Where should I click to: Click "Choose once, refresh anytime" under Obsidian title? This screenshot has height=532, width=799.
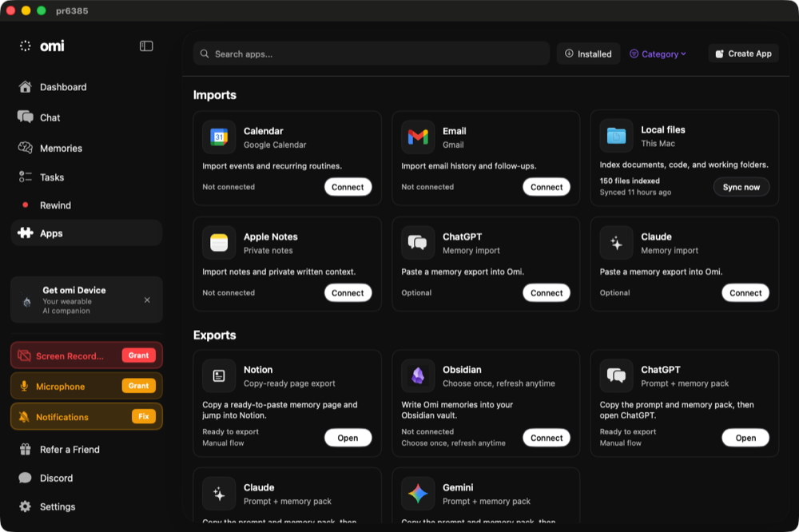point(499,383)
